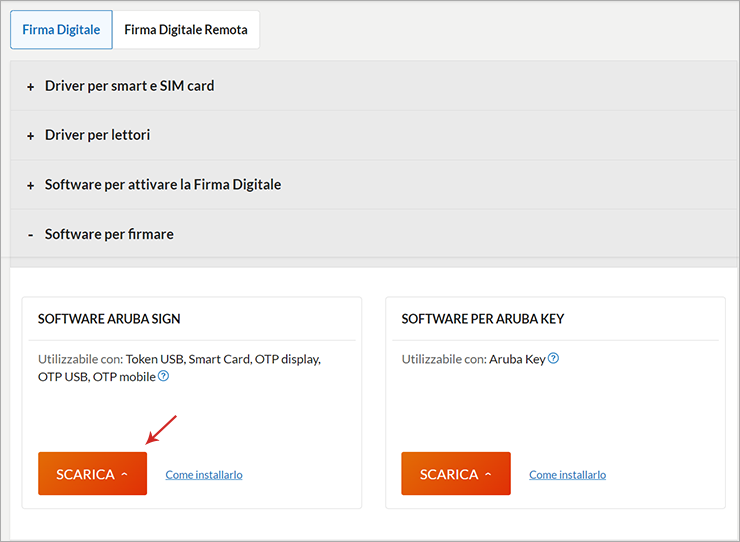The width and height of the screenshot is (740, 542).
Task: Open the Firma Digitale Remota tab
Action: point(186,30)
